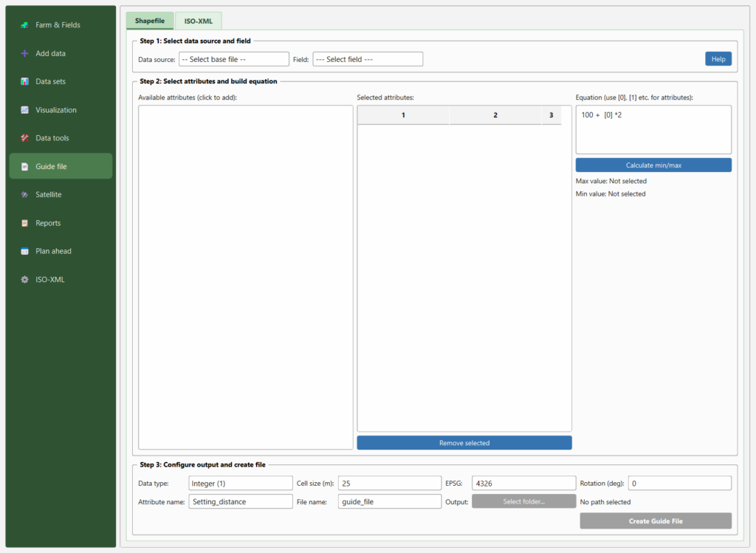Viewport: 756px width, 553px height.
Task: Select the Satellite sidebar item
Action: tap(61, 195)
